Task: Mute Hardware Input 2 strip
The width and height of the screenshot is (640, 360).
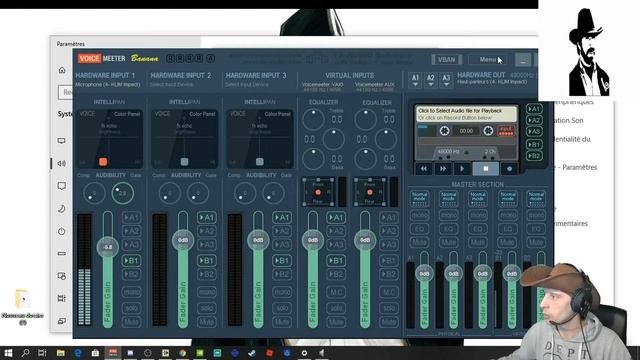Action: [207, 322]
